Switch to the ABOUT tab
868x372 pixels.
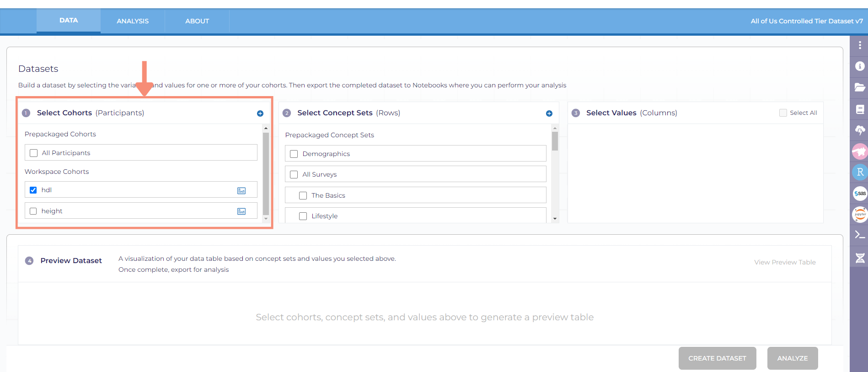coord(197,21)
